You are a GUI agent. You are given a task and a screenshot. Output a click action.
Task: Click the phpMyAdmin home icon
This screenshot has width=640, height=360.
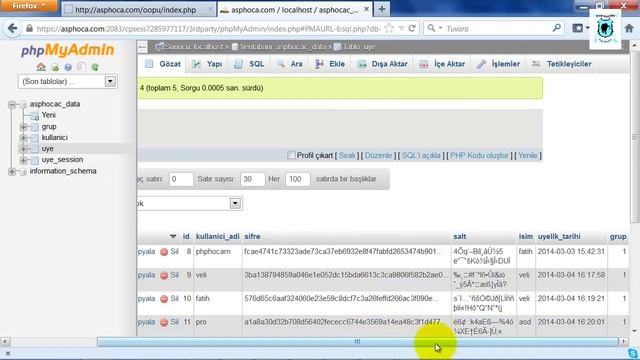pos(41,67)
